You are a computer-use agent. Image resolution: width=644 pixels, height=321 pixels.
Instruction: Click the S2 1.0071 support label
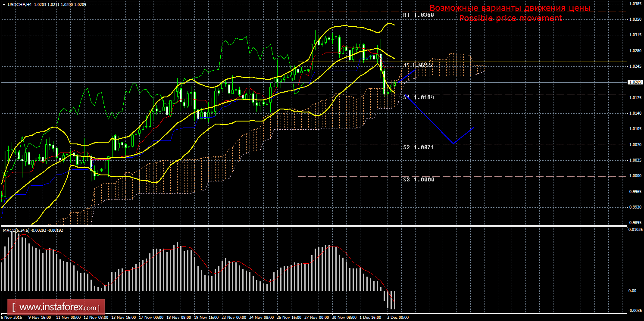tap(419, 147)
